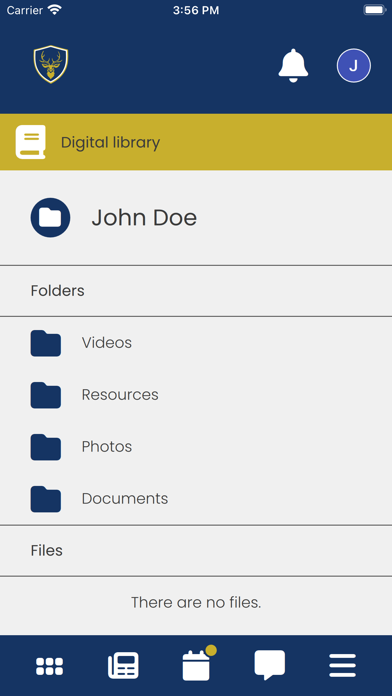Tap the deer shield school logo
The height and width of the screenshot is (696, 392).
point(51,64)
